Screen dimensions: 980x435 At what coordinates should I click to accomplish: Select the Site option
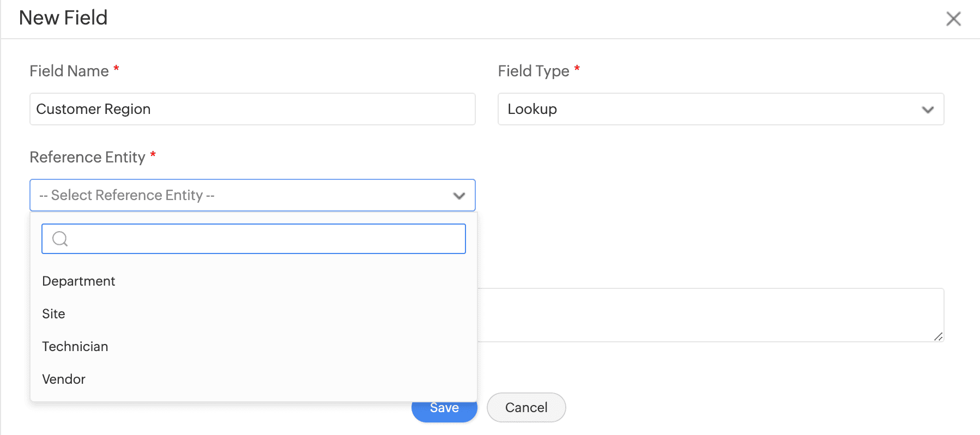point(53,314)
